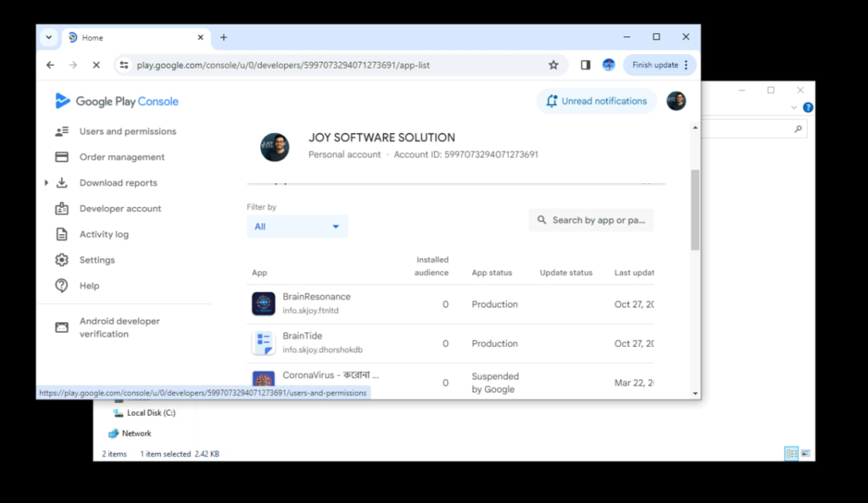The image size is (868, 503).
Task: Click the page's vertical scrollbar thumb
Action: click(x=695, y=209)
